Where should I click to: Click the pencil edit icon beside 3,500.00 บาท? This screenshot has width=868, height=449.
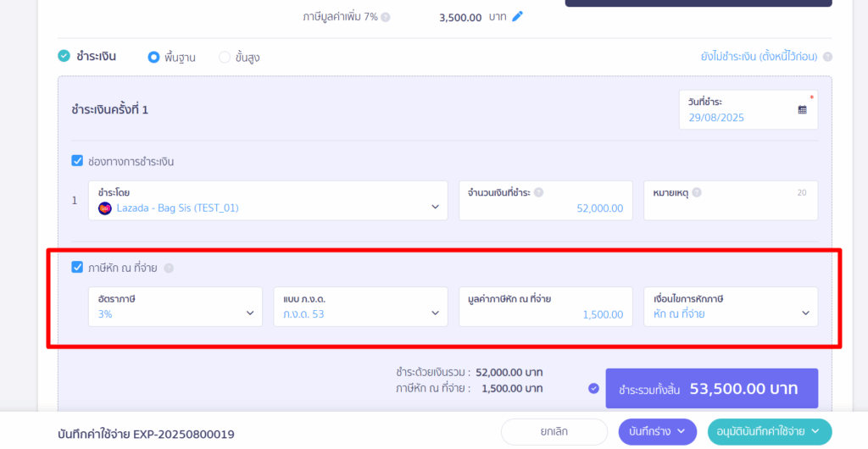coord(517,17)
